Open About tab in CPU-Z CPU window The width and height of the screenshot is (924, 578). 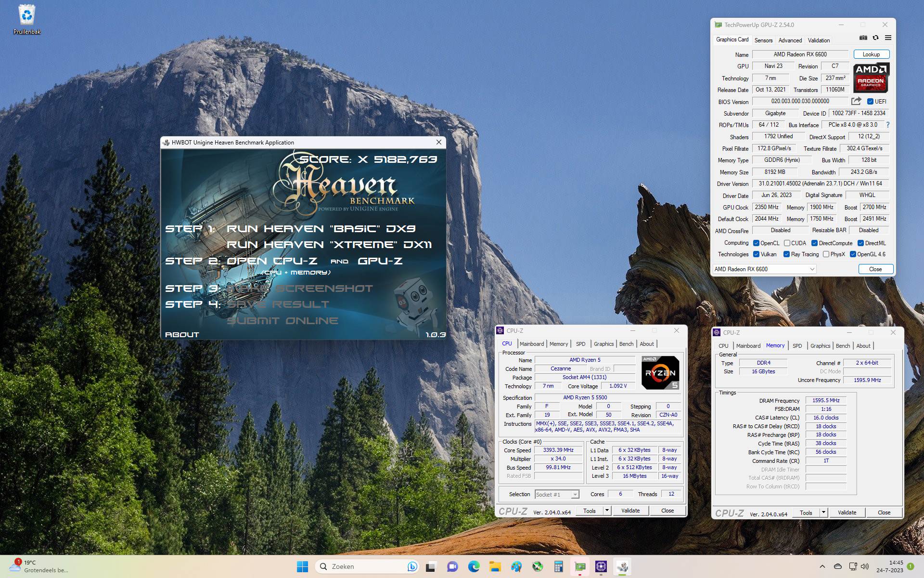click(x=647, y=344)
